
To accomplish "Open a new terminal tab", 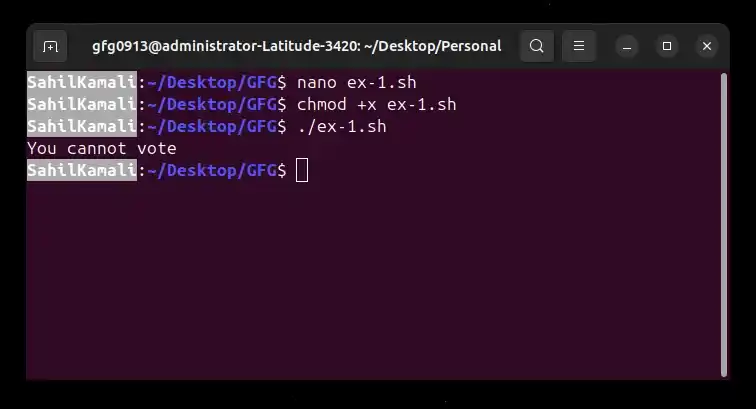I will pyautogui.click(x=50, y=46).
